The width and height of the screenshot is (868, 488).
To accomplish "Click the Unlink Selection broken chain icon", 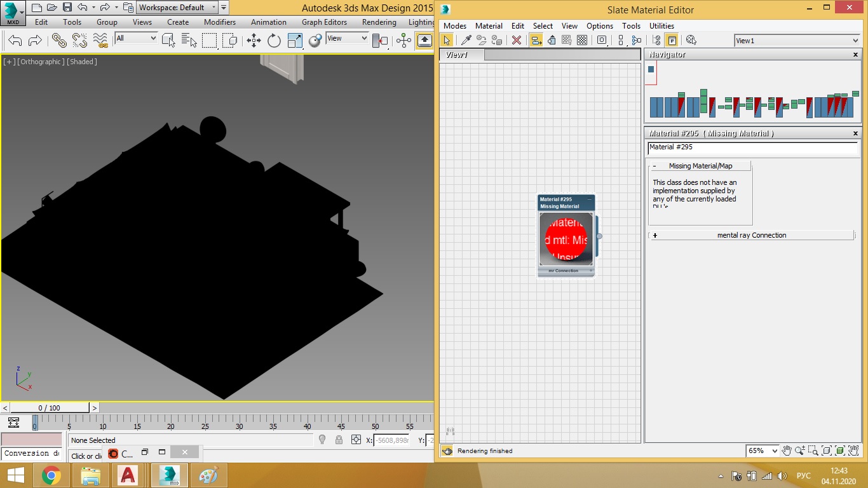I will [x=79, y=41].
